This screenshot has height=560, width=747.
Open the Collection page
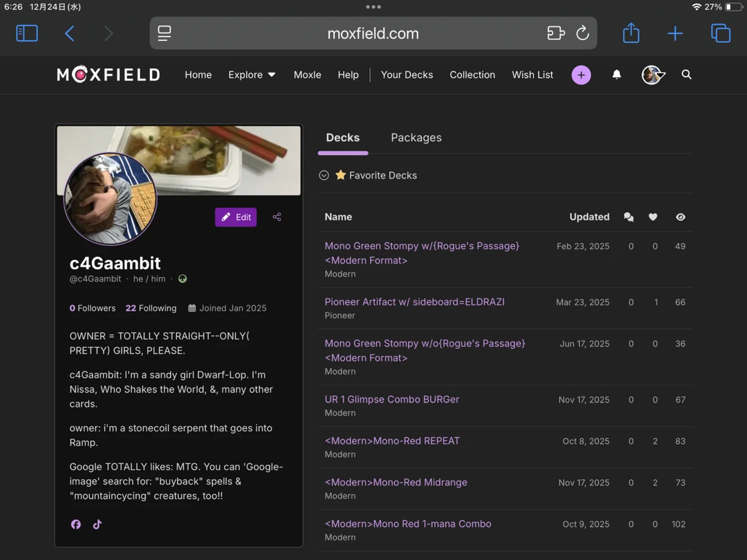(472, 75)
